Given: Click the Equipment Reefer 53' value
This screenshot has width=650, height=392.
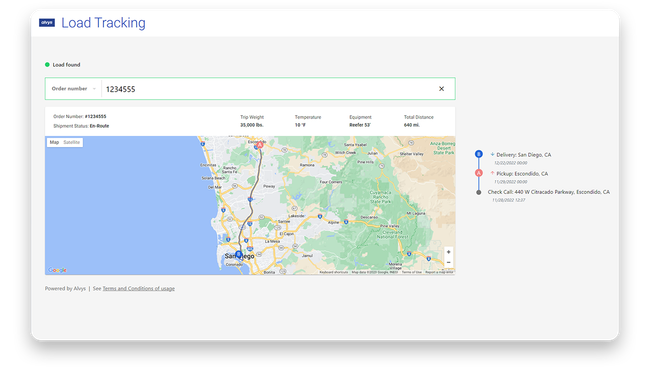Looking at the screenshot, I should (360, 125).
